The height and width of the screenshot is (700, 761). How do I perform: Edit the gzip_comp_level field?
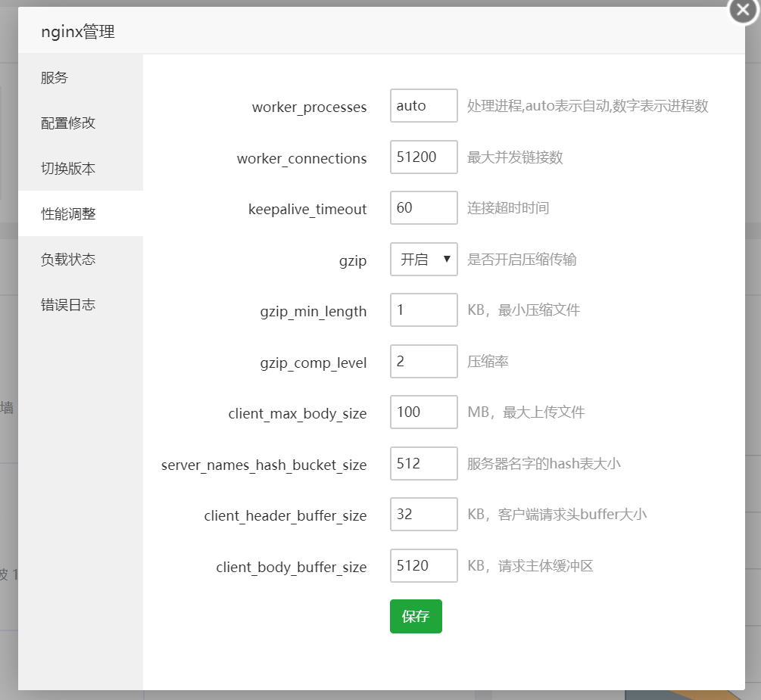tap(424, 362)
